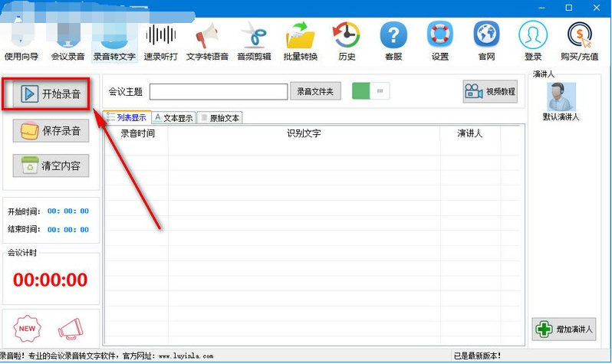Open the 使用向导 guide toolbar item
The image size is (612, 364).
(21, 42)
